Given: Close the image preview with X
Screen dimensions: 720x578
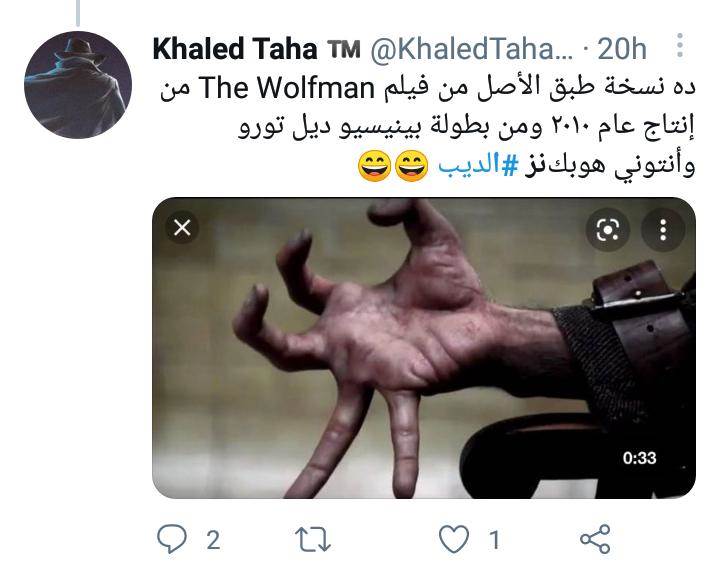Looking at the screenshot, I should [182, 227].
